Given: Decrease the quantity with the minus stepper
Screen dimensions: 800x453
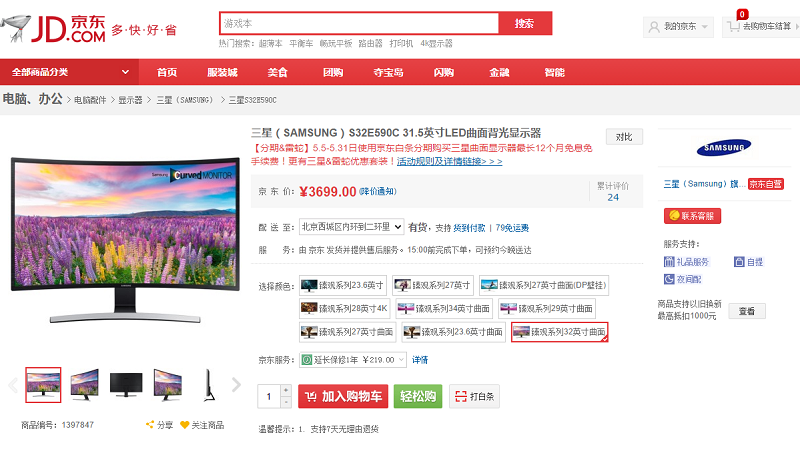Looking at the screenshot, I should click(286, 402).
